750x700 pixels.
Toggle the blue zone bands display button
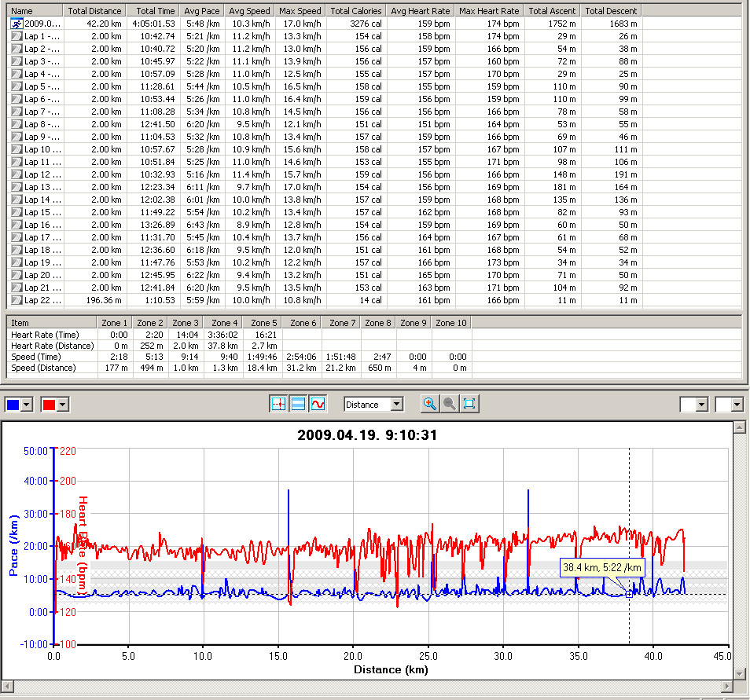pyautogui.click(x=298, y=404)
